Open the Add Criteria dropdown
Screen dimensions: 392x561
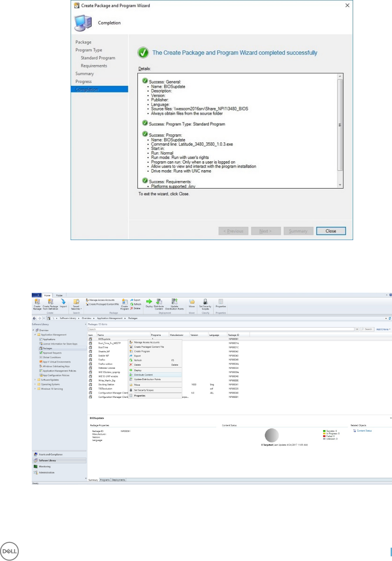383,329
